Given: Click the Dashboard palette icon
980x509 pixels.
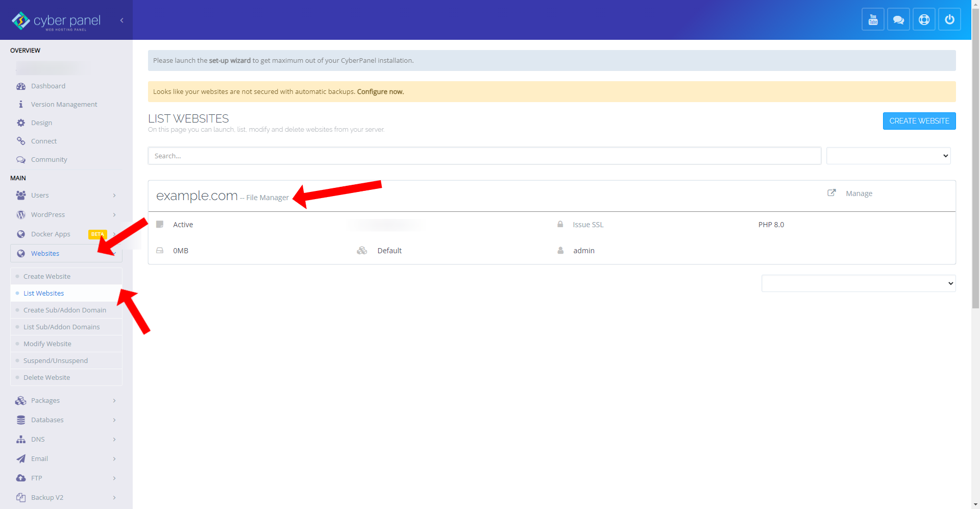Looking at the screenshot, I should [x=21, y=86].
